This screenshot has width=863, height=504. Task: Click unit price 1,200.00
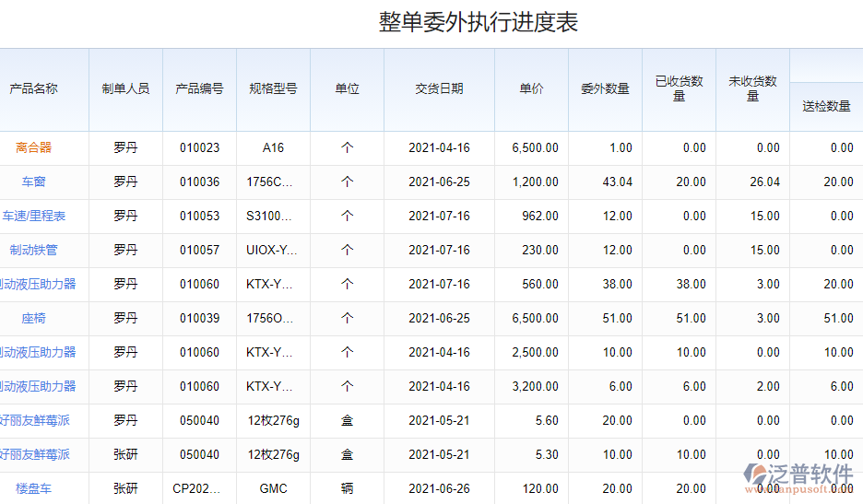(x=536, y=182)
